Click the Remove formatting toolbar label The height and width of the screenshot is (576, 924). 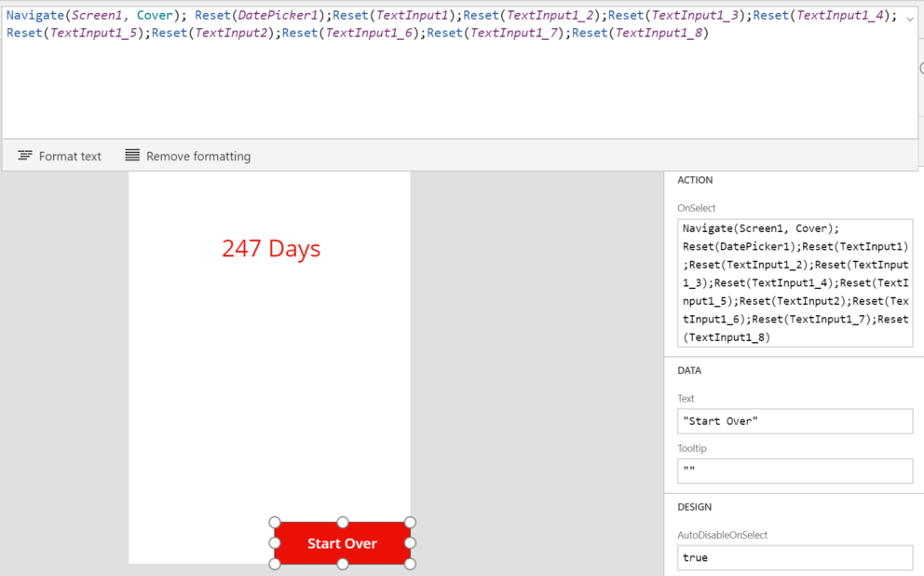tap(199, 156)
